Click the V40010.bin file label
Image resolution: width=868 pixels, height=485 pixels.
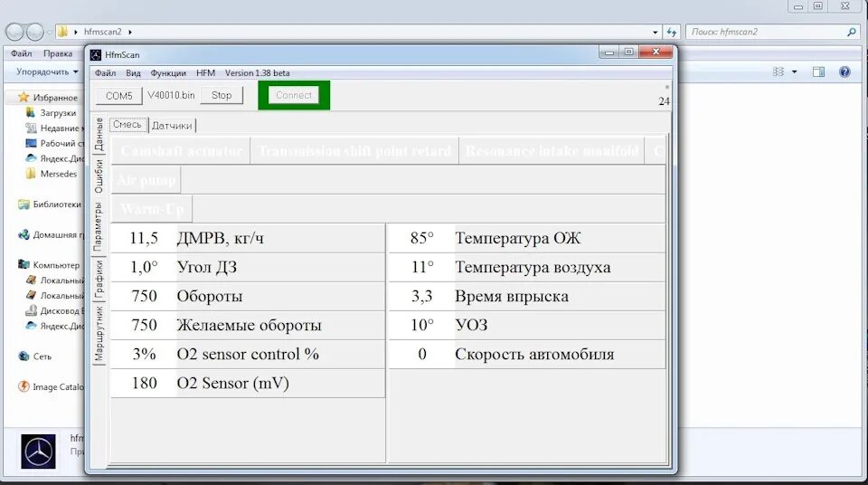pos(171,95)
